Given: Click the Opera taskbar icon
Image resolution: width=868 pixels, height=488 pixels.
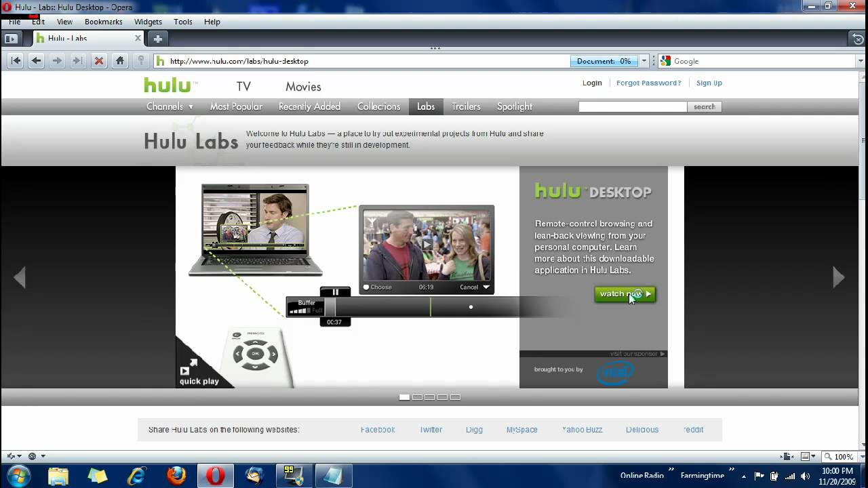Looking at the screenshot, I should [216, 476].
